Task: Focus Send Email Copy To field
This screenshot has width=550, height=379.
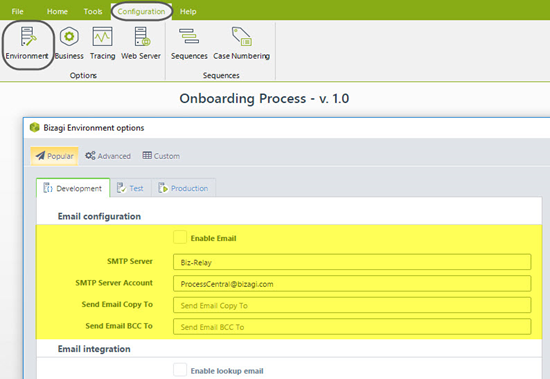Action: click(352, 305)
